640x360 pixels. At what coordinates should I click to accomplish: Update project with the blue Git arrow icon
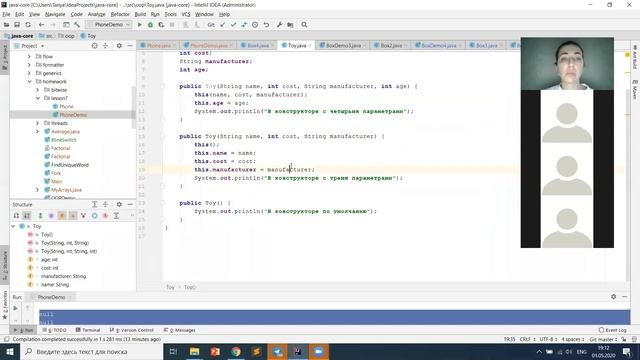(x=222, y=25)
